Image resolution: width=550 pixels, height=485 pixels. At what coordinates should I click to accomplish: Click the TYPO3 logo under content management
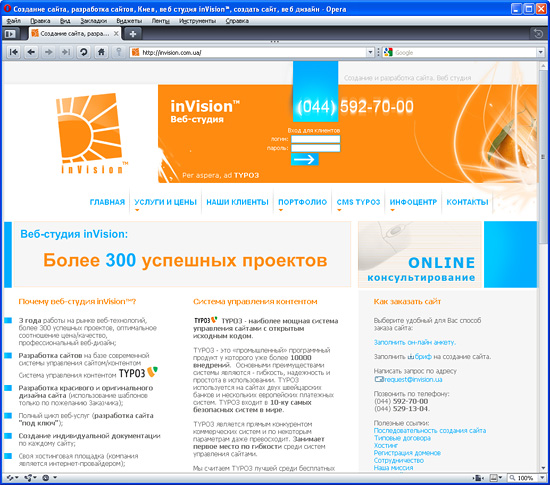[138, 372]
